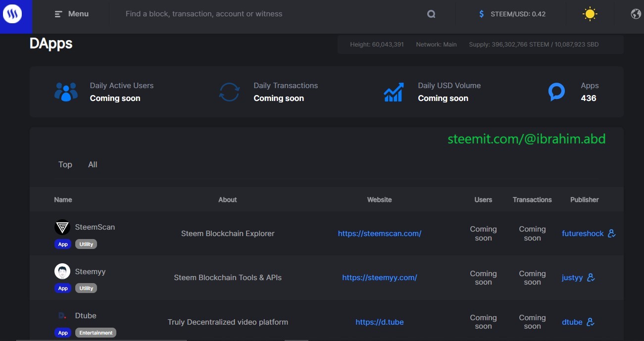
Task: Click the SteemScan app logo
Action: pyautogui.click(x=62, y=227)
